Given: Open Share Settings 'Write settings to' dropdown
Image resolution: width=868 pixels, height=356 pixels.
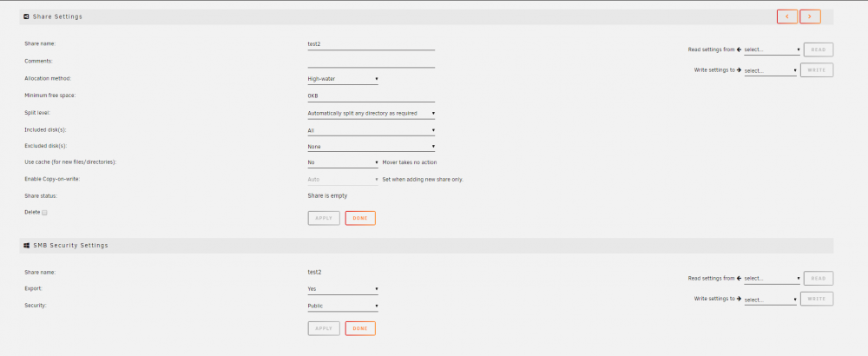Looking at the screenshot, I should coord(770,71).
